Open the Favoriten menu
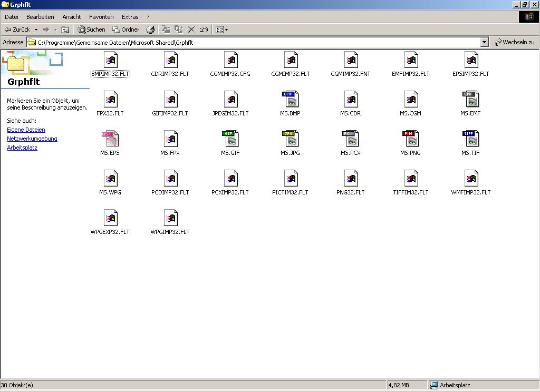The width and height of the screenshot is (540, 392). coord(101,17)
